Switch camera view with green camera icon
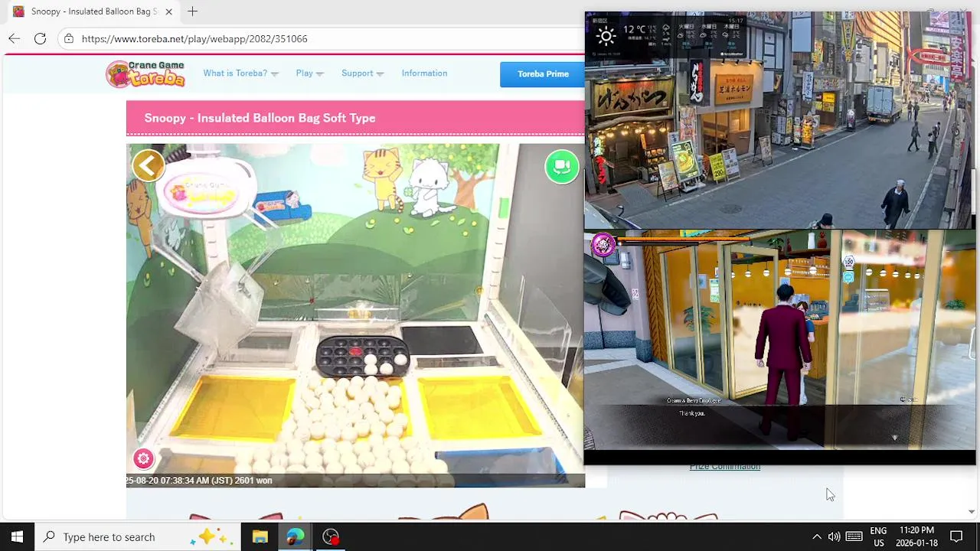This screenshot has height=551, width=980. (x=562, y=166)
